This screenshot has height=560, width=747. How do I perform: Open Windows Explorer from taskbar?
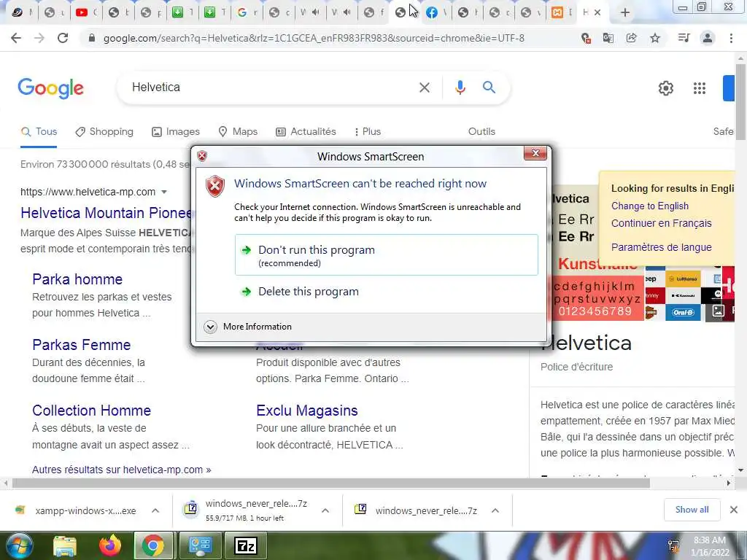(x=65, y=545)
